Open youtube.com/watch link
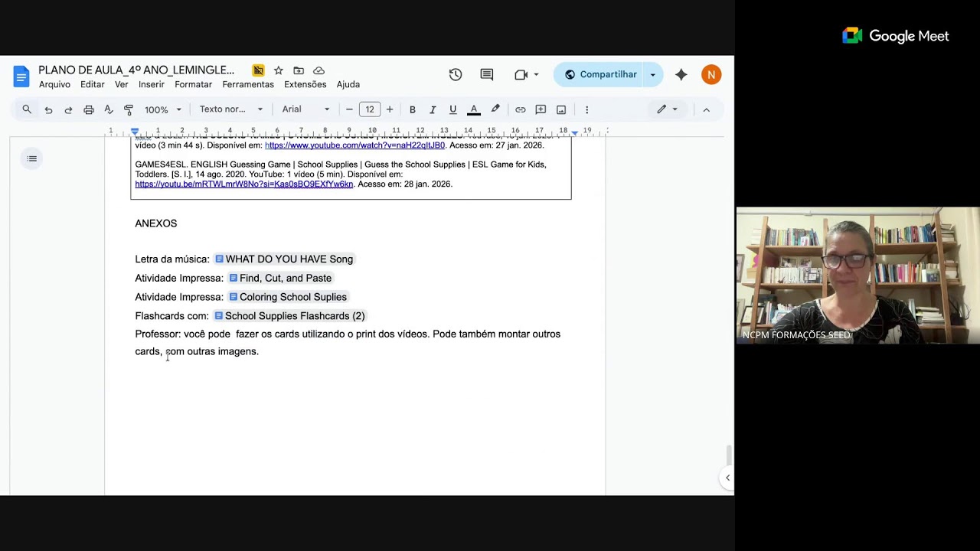 354,145
